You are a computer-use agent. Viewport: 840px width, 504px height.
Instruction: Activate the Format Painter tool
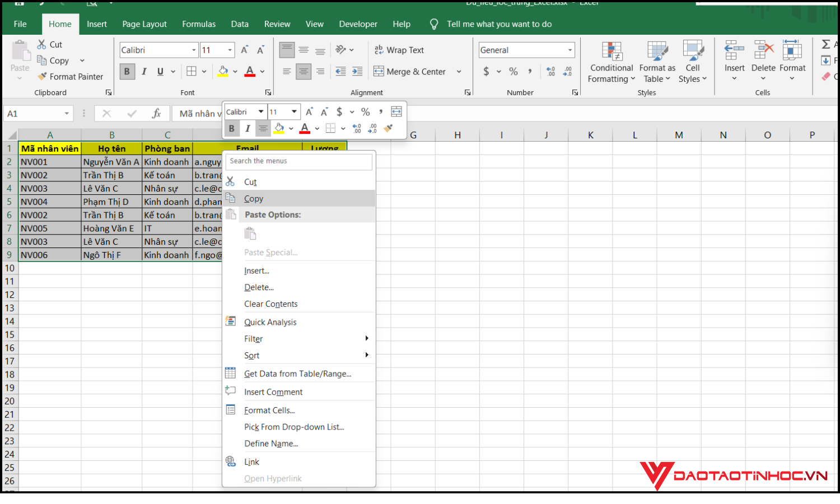(71, 76)
